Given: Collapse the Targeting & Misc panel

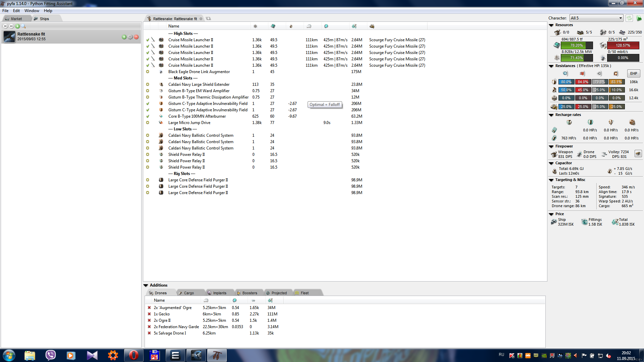Looking at the screenshot, I should (x=551, y=180).
